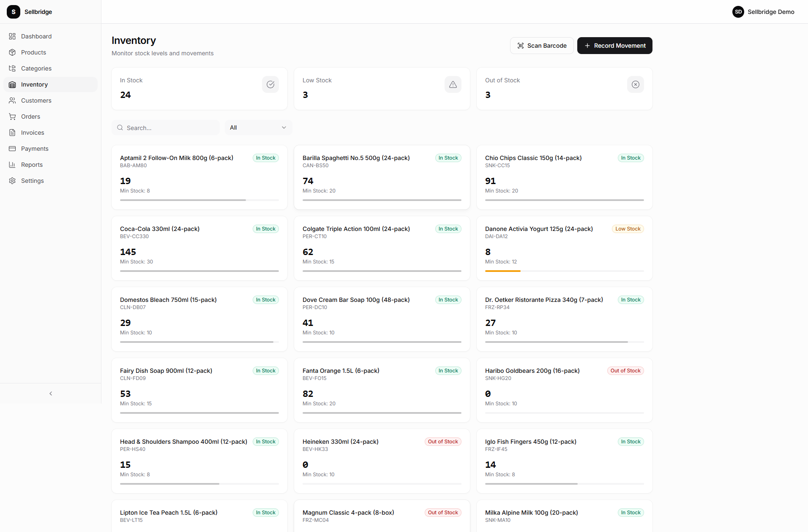Click the Scan Barcode button
The width and height of the screenshot is (808, 532).
click(541, 46)
